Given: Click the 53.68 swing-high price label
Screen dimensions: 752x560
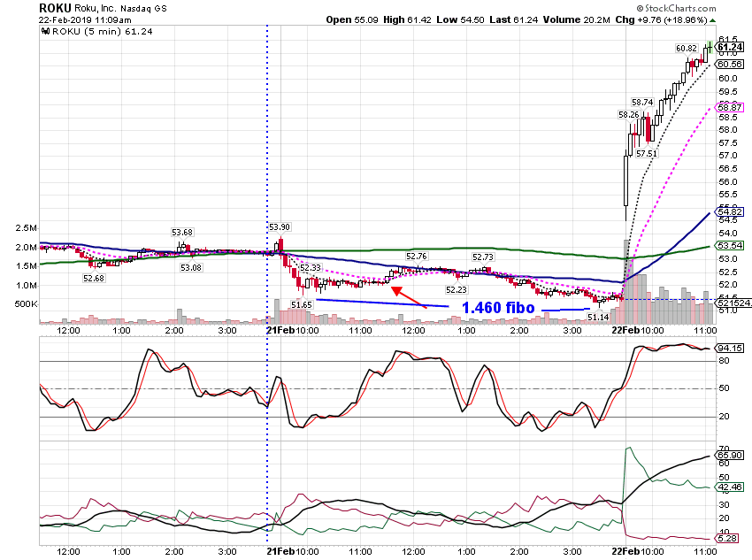Looking at the screenshot, I should [182, 233].
